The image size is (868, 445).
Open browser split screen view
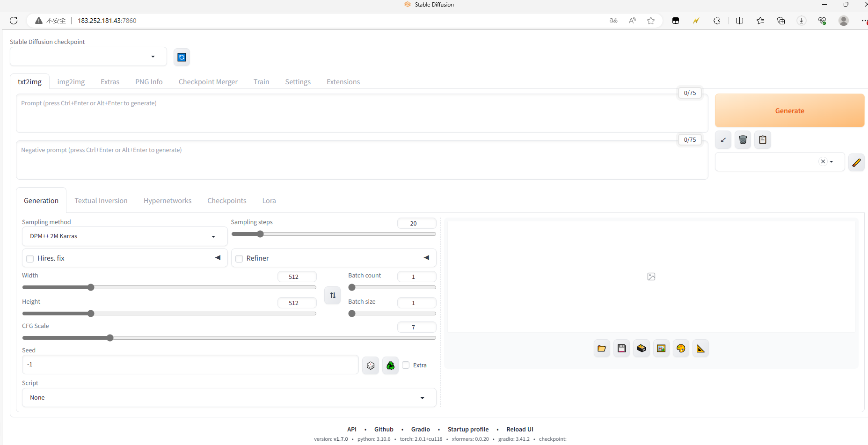coord(739,21)
